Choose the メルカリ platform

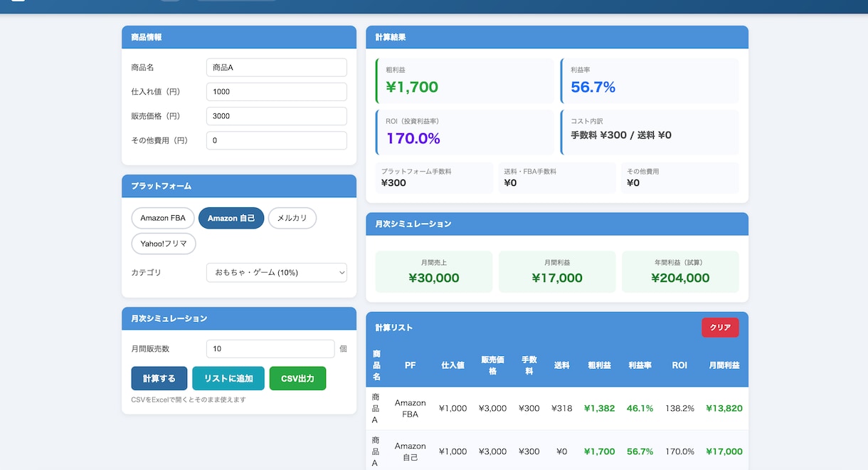(x=292, y=218)
